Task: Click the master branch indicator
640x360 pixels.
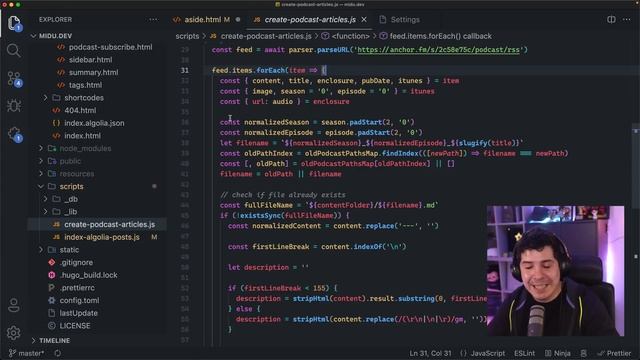Action: point(26,353)
